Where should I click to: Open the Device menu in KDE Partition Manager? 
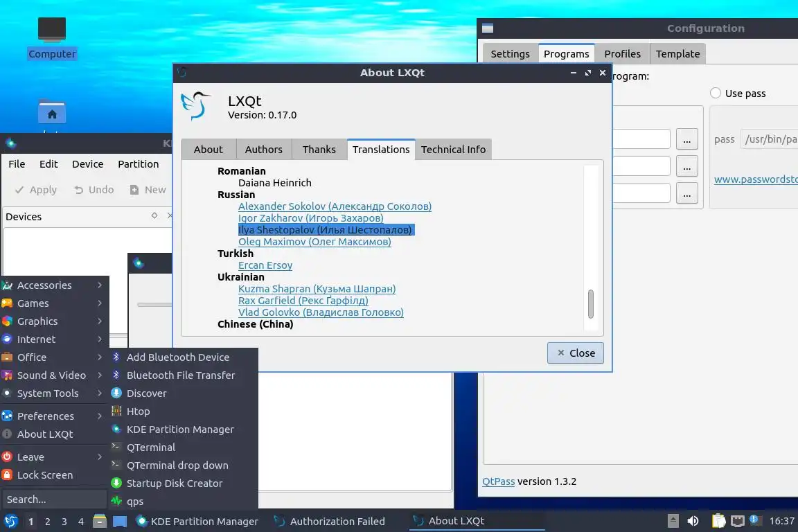(87, 164)
